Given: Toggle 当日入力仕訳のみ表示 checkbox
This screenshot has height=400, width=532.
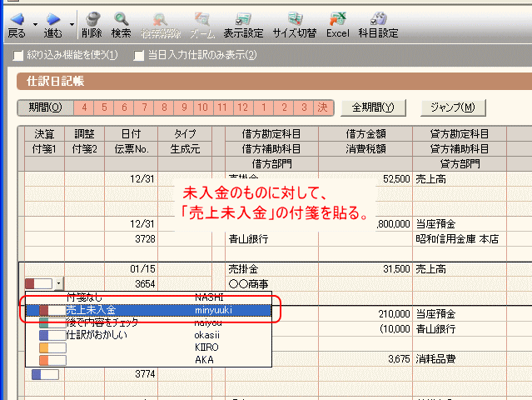Looking at the screenshot, I should tap(139, 56).
